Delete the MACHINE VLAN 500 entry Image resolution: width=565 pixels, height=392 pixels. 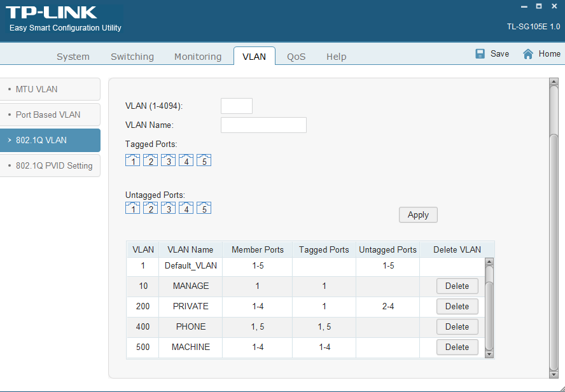(457, 347)
